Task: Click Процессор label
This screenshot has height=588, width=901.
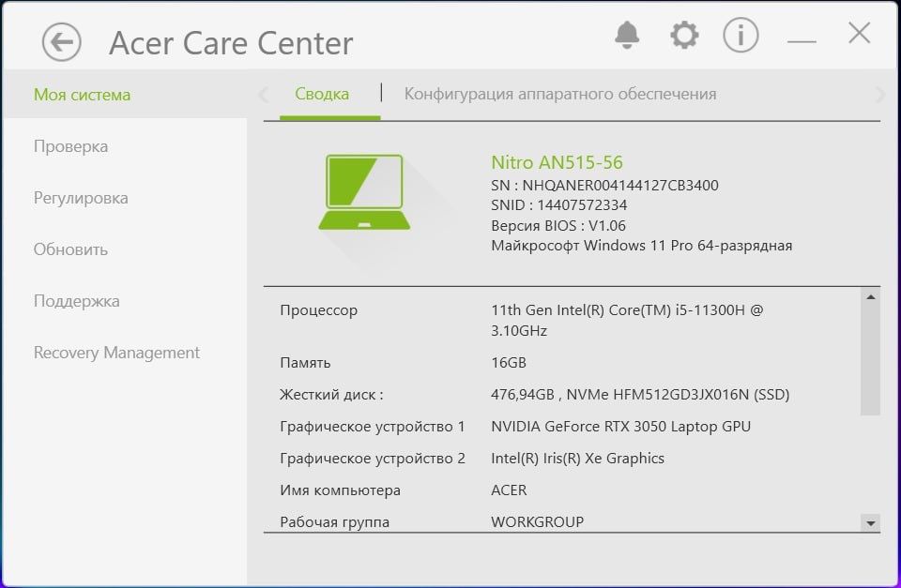Action: pyautogui.click(x=319, y=310)
